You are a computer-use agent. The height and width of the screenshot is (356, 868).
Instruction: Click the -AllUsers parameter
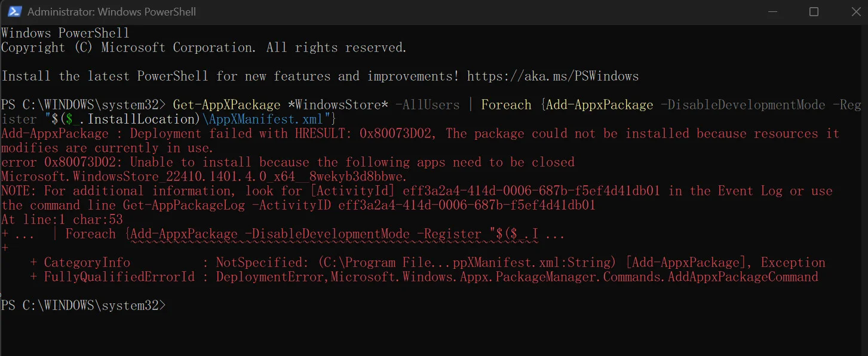pos(428,105)
